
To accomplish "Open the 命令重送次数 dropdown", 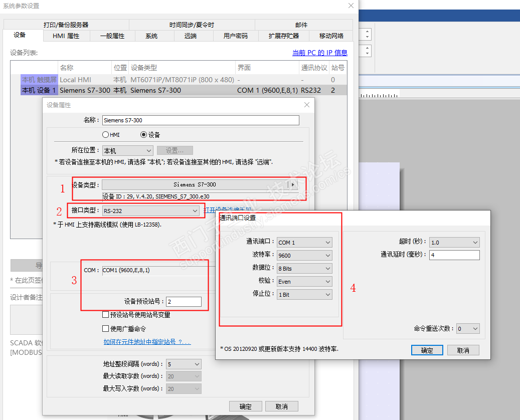I will (468, 328).
